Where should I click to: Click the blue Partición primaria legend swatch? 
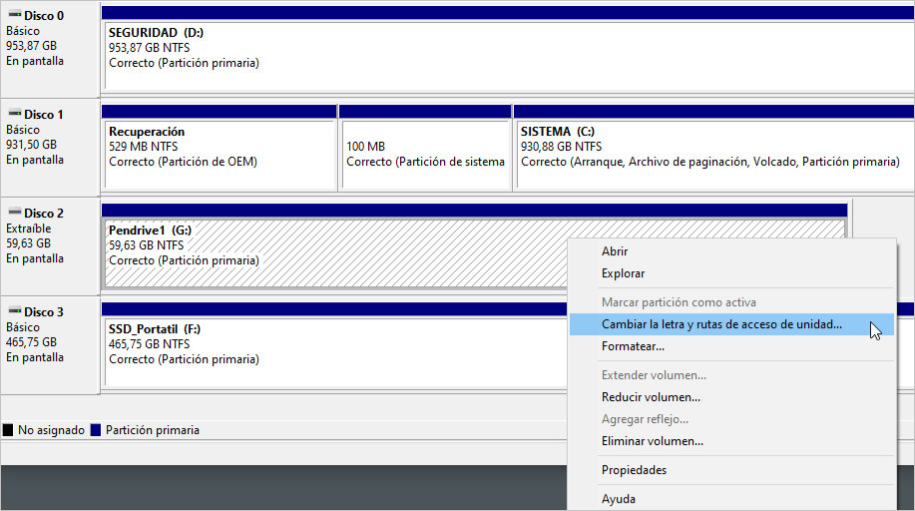[x=96, y=430]
